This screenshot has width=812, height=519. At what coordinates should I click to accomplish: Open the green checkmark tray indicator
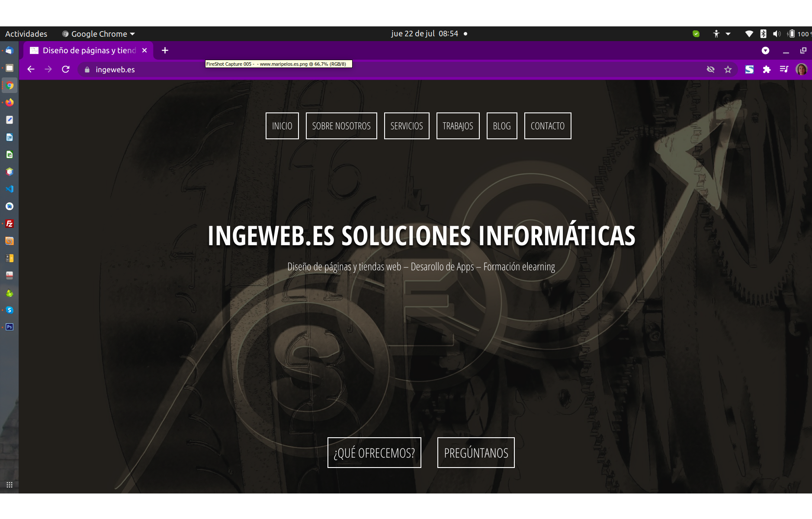click(696, 34)
